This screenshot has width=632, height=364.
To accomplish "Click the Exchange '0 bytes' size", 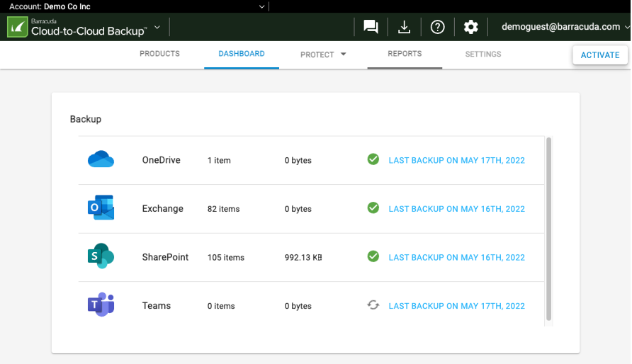I will [298, 209].
